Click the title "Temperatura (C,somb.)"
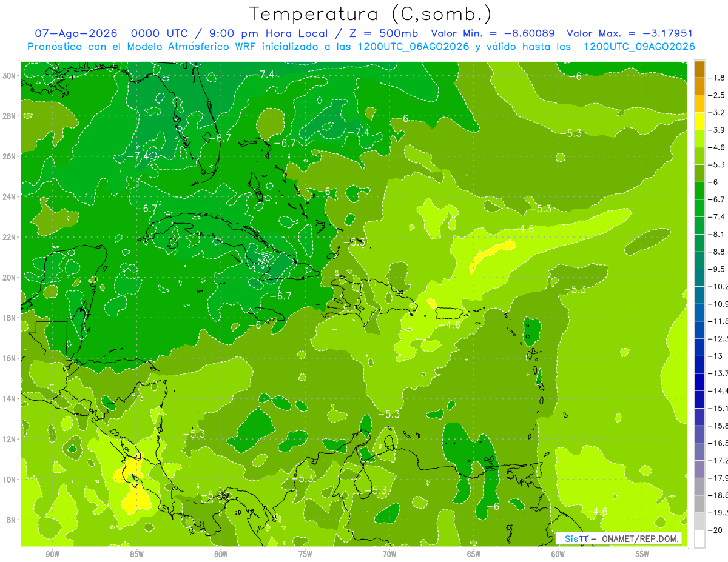The width and height of the screenshot is (728, 562). pos(371,15)
